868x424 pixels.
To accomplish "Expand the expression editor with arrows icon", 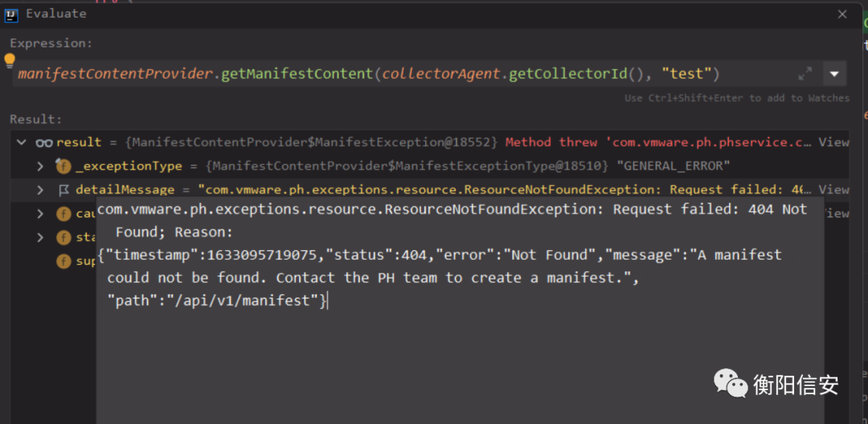I will pyautogui.click(x=805, y=73).
